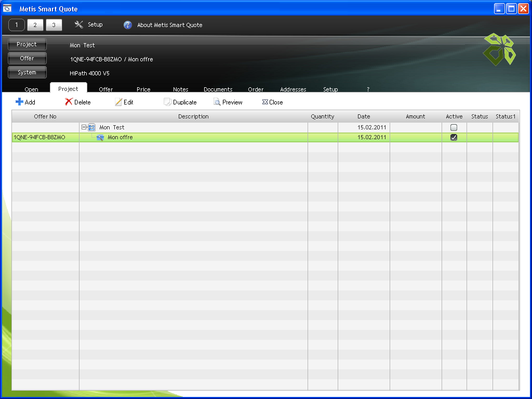Viewport: 532px width, 399px height.
Task: Open the Documents tab
Action: [218, 89]
